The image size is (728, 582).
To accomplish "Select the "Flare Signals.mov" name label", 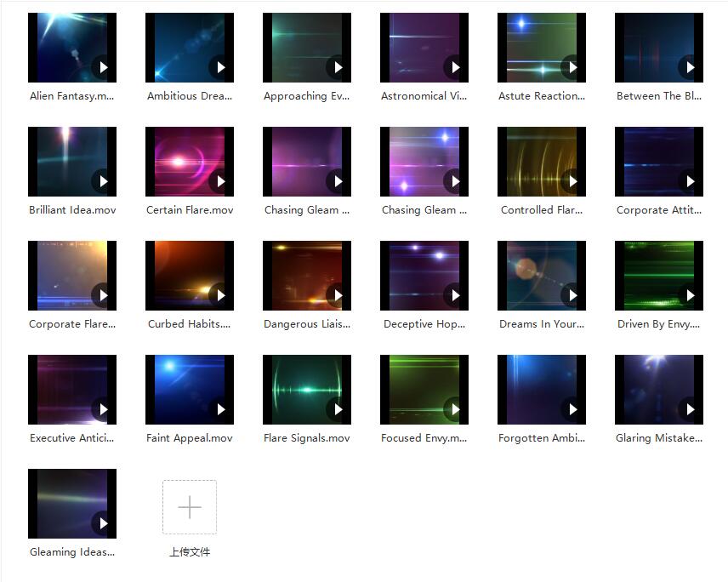I will (x=307, y=438).
